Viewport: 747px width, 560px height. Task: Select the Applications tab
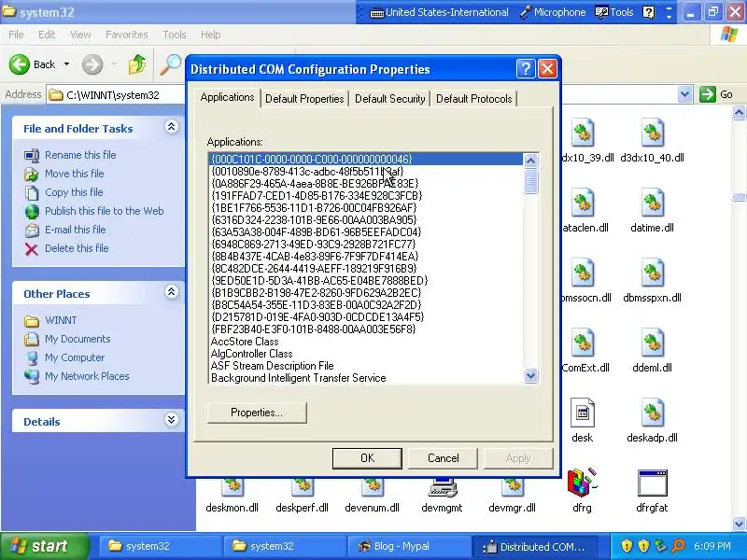click(227, 97)
